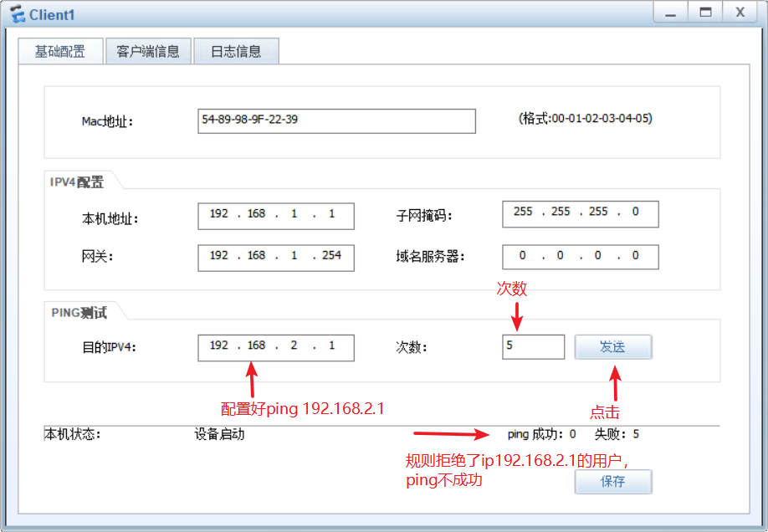Click the Mac地址 label
This screenshot has height=532, width=768.
coord(107,121)
